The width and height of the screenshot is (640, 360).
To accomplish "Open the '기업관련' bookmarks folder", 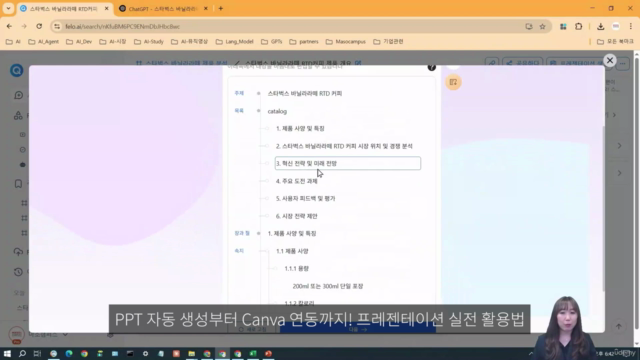I will point(388,42).
